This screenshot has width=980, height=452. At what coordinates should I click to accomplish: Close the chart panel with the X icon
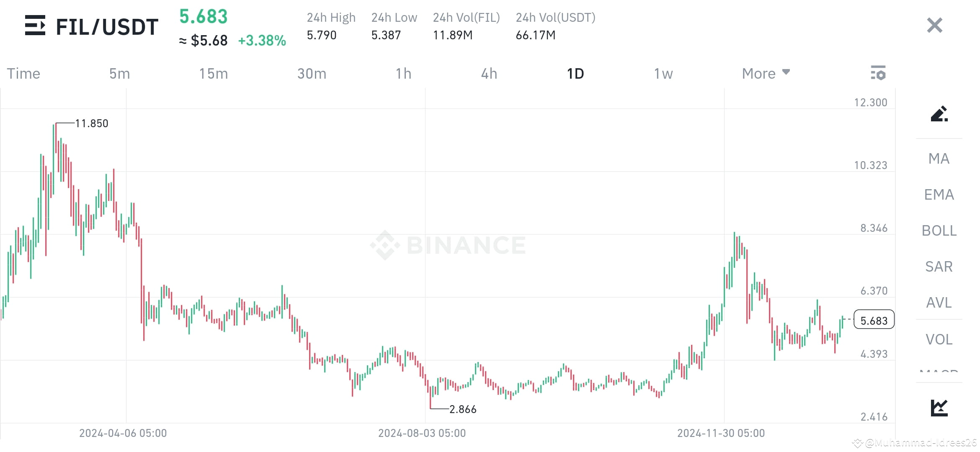tap(934, 25)
